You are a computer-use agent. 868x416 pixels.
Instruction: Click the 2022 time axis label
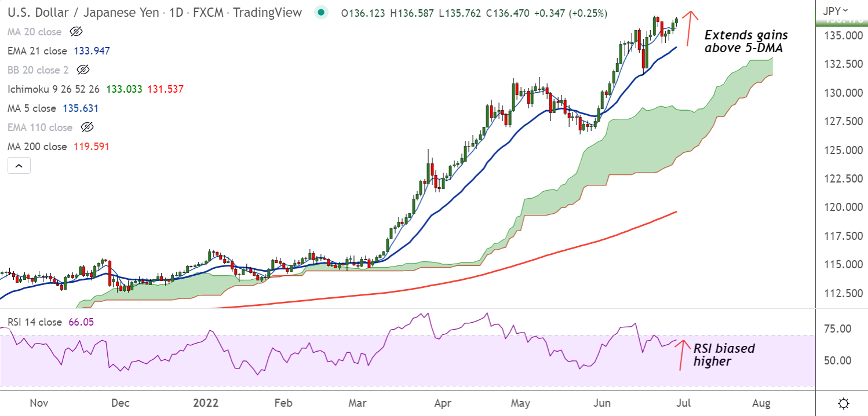point(205,403)
